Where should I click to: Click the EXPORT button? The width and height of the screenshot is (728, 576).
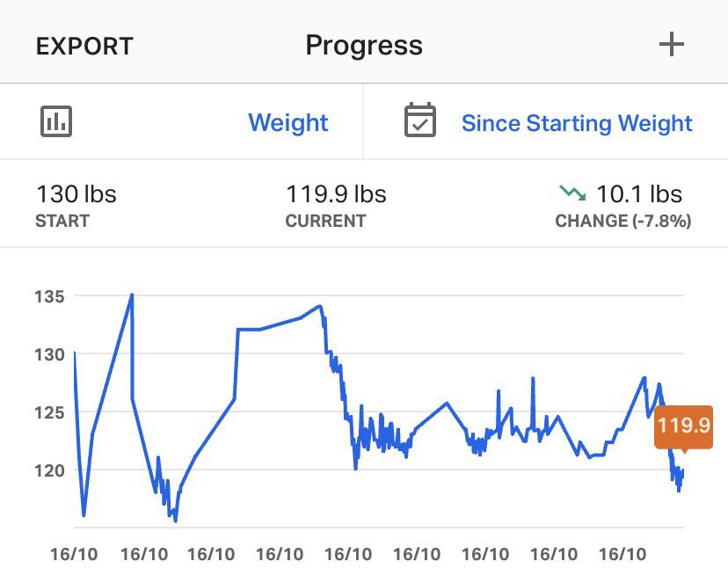[84, 45]
